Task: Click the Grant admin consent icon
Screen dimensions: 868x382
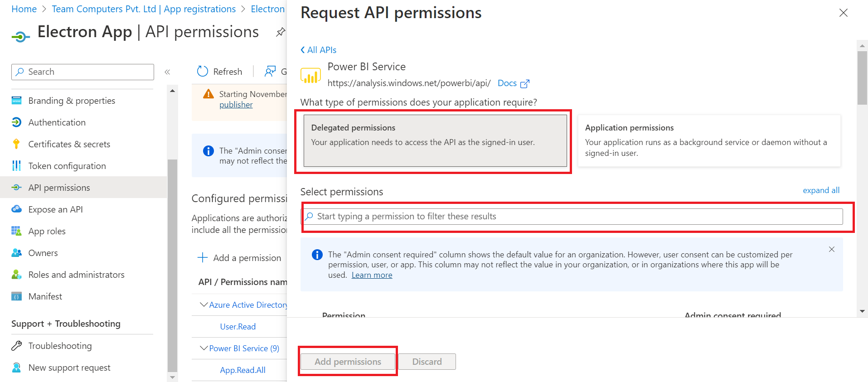Action: coord(270,71)
